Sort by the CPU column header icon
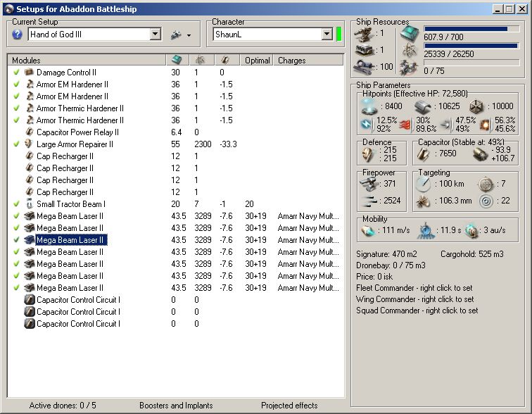532x414 pixels. [177, 61]
